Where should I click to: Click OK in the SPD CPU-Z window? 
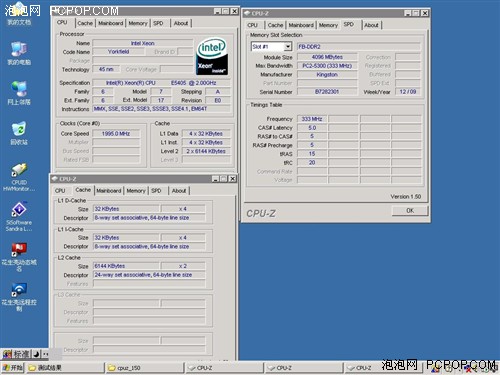410,210
